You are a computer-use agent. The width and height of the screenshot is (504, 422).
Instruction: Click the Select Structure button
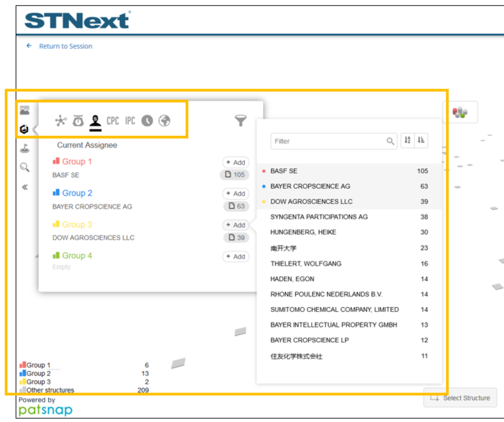(460, 398)
